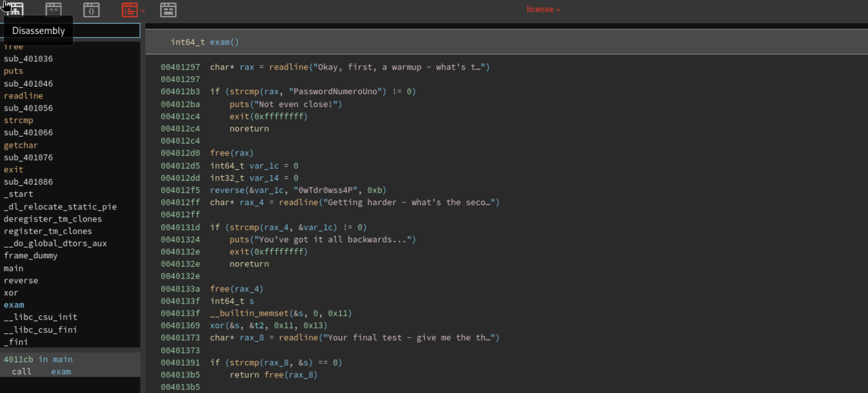Open the Types view with curly braces icon

(x=91, y=9)
